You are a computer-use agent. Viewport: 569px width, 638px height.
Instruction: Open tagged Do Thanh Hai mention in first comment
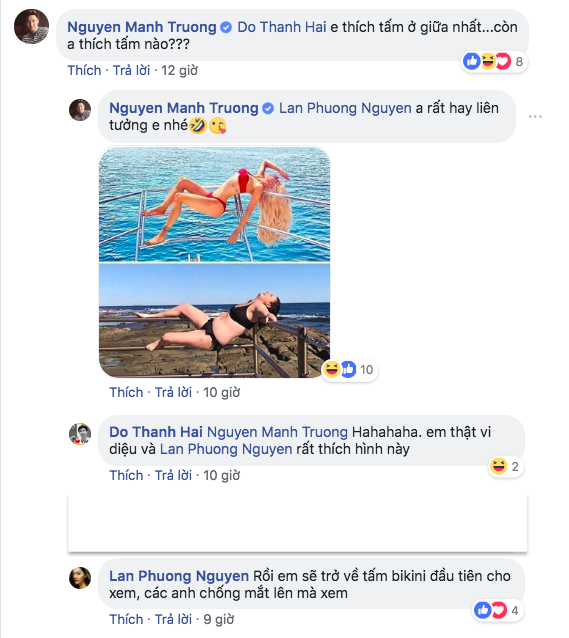click(x=282, y=27)
